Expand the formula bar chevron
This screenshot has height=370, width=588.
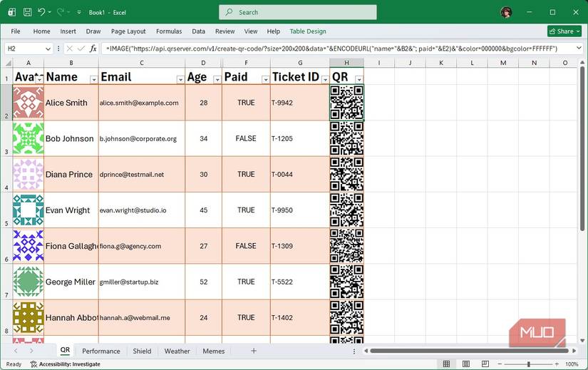coord(579,48)
